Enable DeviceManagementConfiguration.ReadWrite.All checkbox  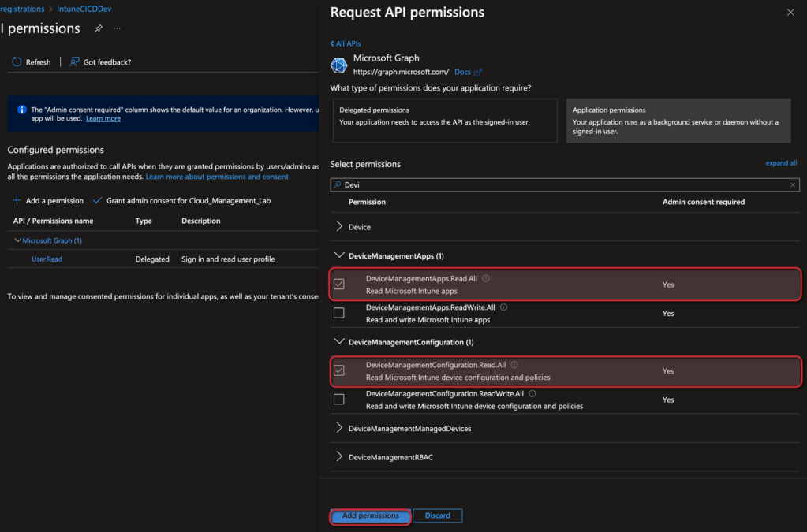[x=339, y=400]
